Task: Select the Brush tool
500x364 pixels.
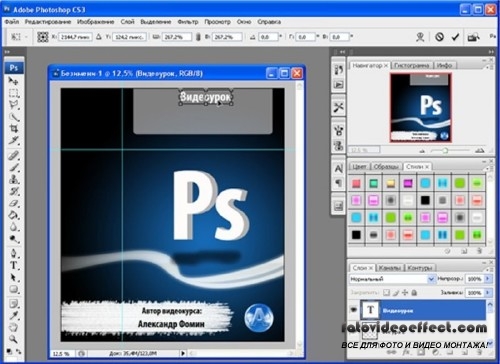Action: point(13,167)
